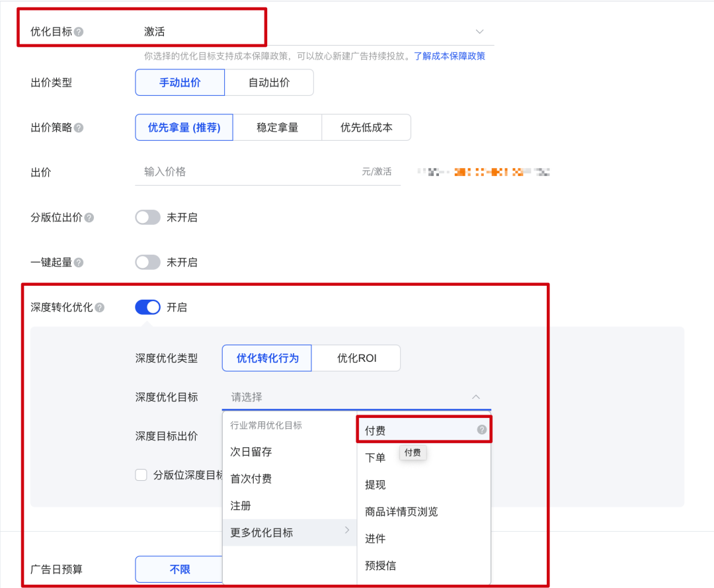Click help icon next to 一键起量
This screenshot has height=588, width=714.
[x=79, y=263]
